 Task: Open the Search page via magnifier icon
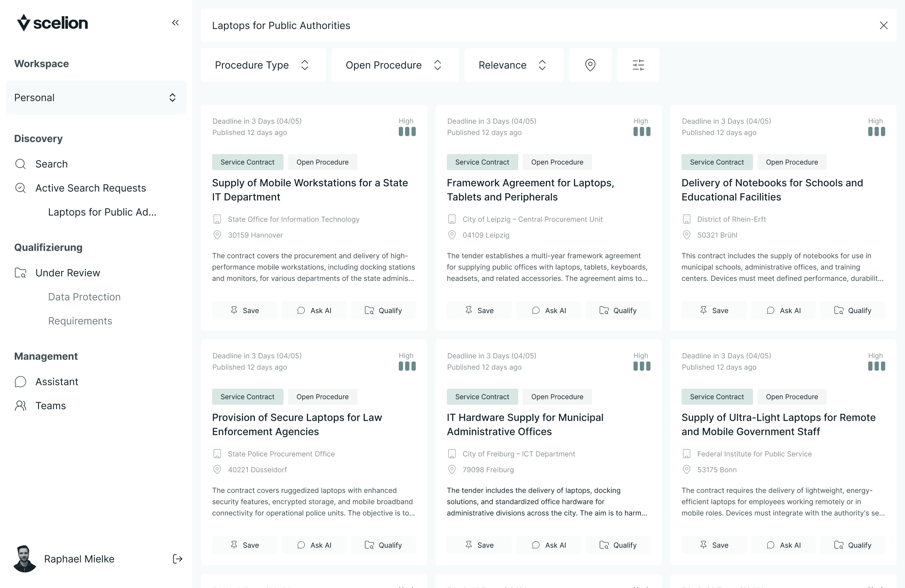pyautogui.click(x=21, y=164)
